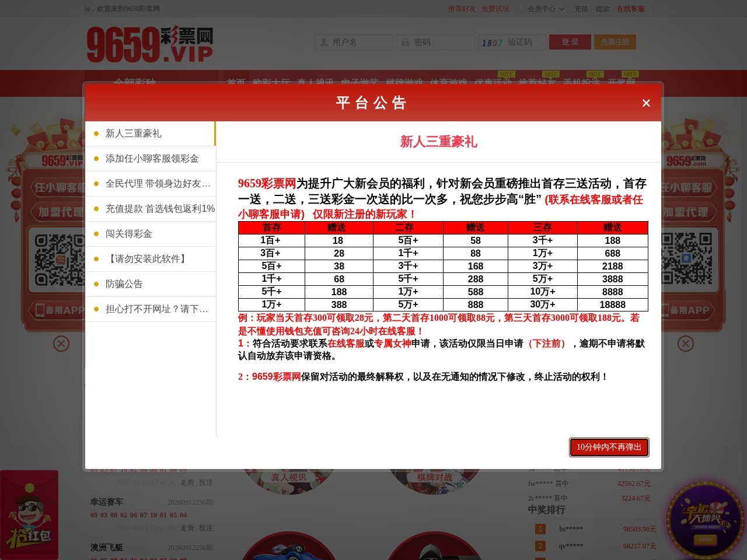This screenshot has height=560, width=747.
Task: Open 【请勿安装此软件】 announcement
Action: (x=151, y=259)
